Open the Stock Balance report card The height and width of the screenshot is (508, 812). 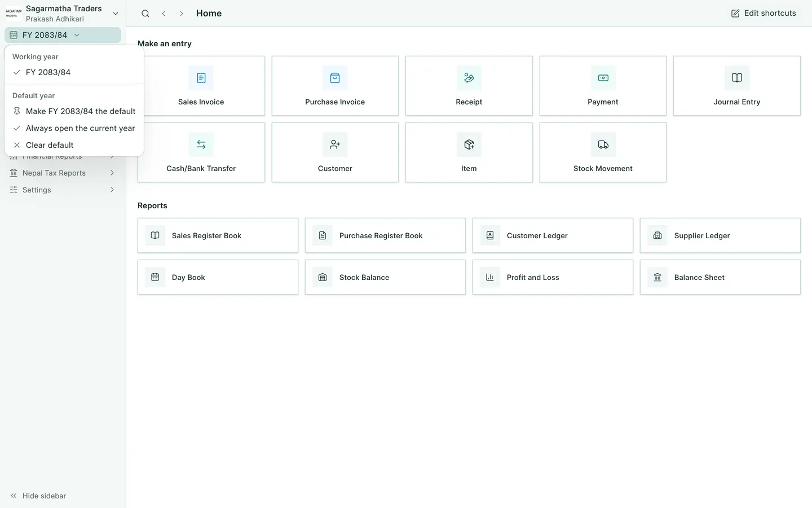coord(385,277)
